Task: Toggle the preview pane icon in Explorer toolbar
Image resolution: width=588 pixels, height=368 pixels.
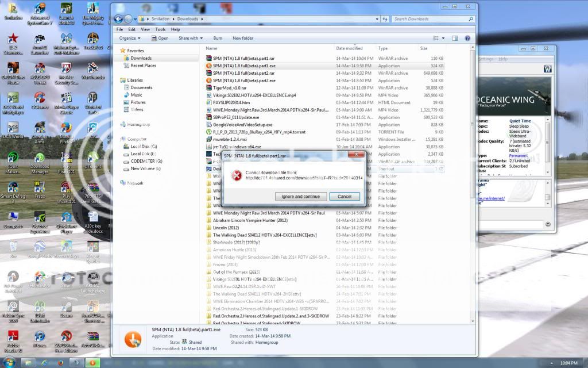Action: (455, 39)
